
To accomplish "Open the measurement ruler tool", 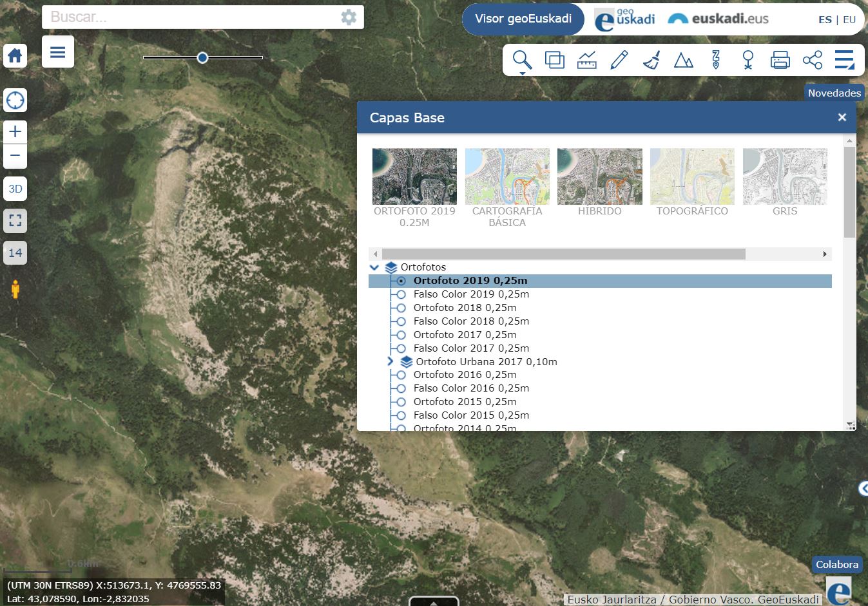I will tap(586, 60).
